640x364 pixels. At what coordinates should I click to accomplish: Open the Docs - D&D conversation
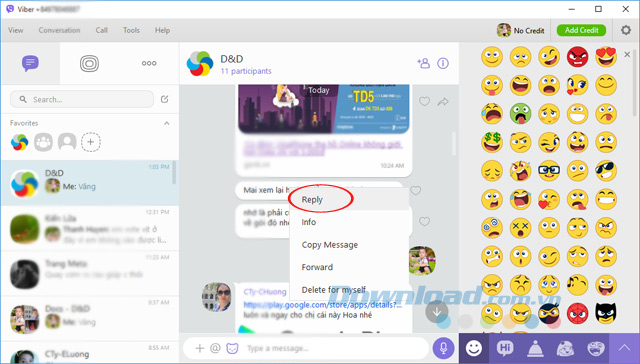tap(90, 318)
